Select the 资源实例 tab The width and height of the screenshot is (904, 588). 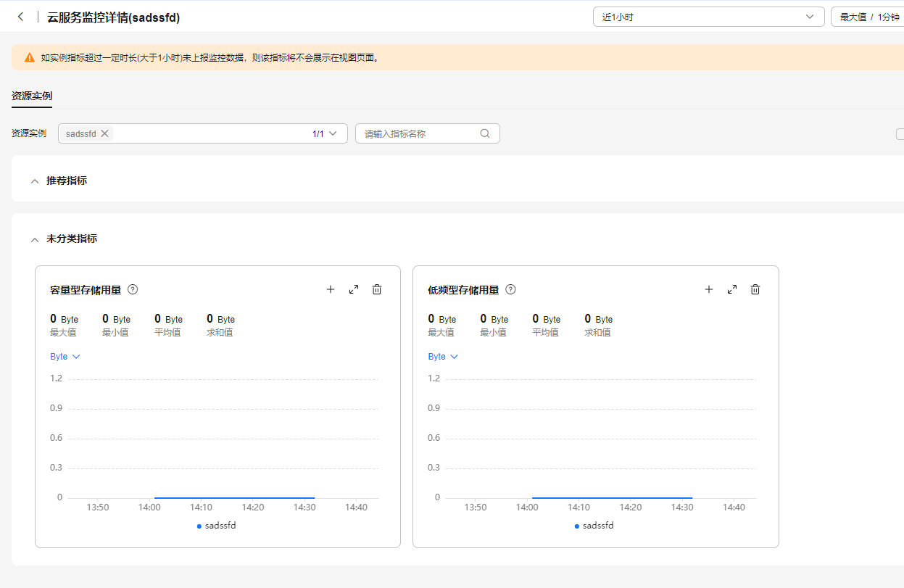[x=32, y=96]
